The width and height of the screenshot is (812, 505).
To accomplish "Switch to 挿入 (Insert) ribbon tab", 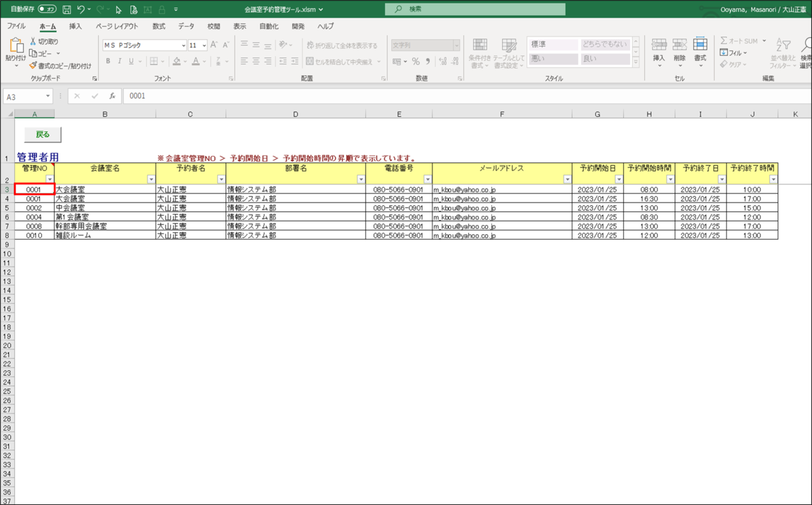I will (75, 26).
